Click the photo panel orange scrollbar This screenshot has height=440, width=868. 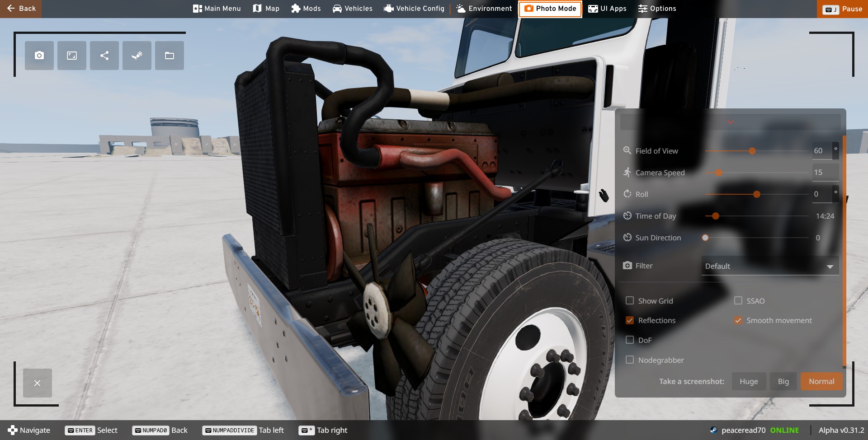click(844, 251)
